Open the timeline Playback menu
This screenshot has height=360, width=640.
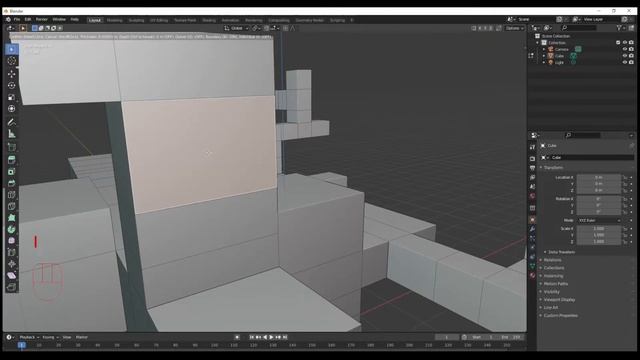click(29, 337)
